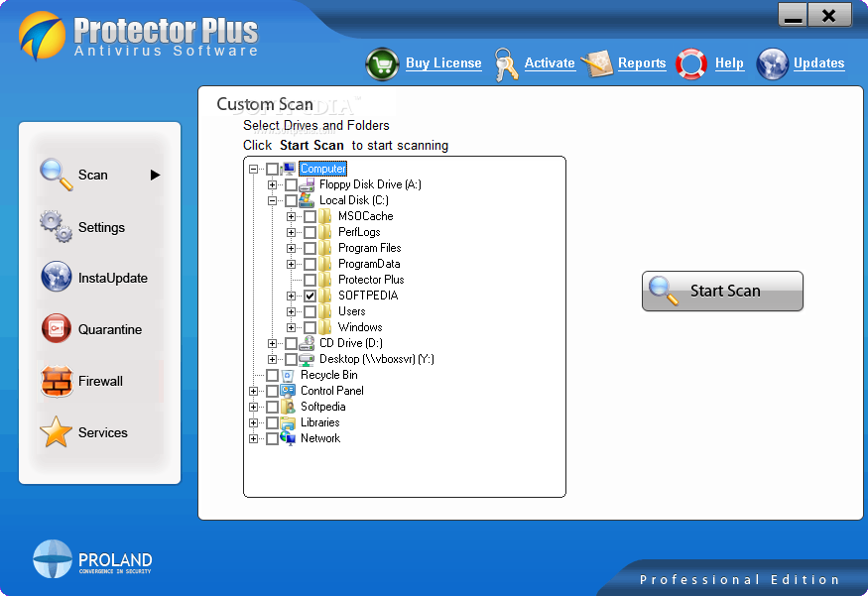Expand the Control Panel node

253,392
